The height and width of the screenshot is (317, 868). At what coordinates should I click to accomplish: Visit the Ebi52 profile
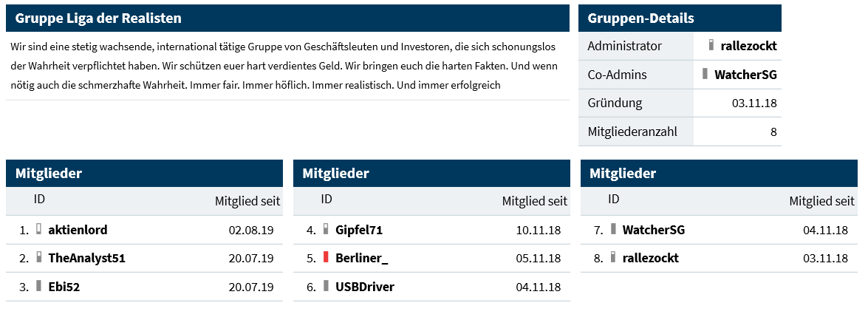(x=64, y=287)
